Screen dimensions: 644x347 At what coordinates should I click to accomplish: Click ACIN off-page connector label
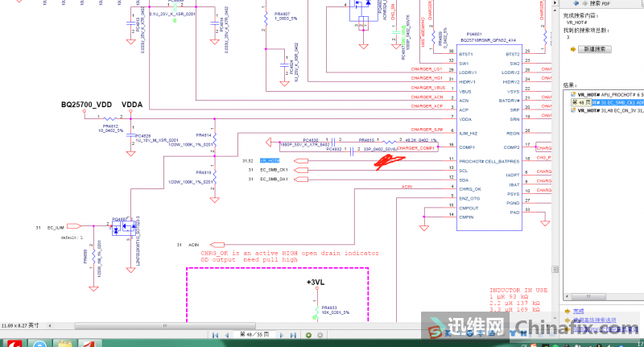(193, 245)
